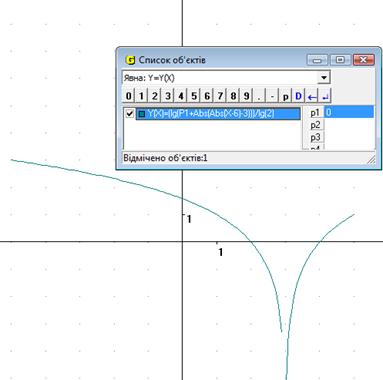Click the teal color square of the function
Screen dimensions: 383x380
coord(142,114)
